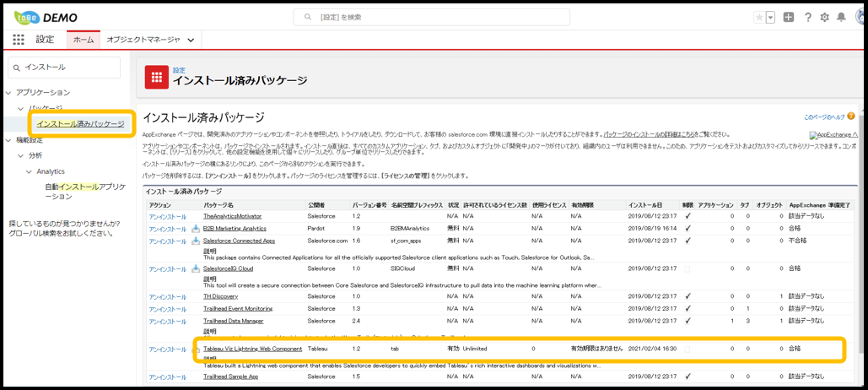Open the setup gear icon
The height and width of the screenshot is (390, 868).
[824, 17]
